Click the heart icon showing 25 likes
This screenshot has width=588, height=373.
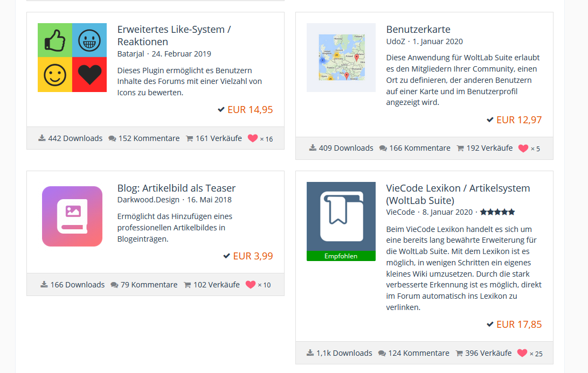[x=522, y=353]
